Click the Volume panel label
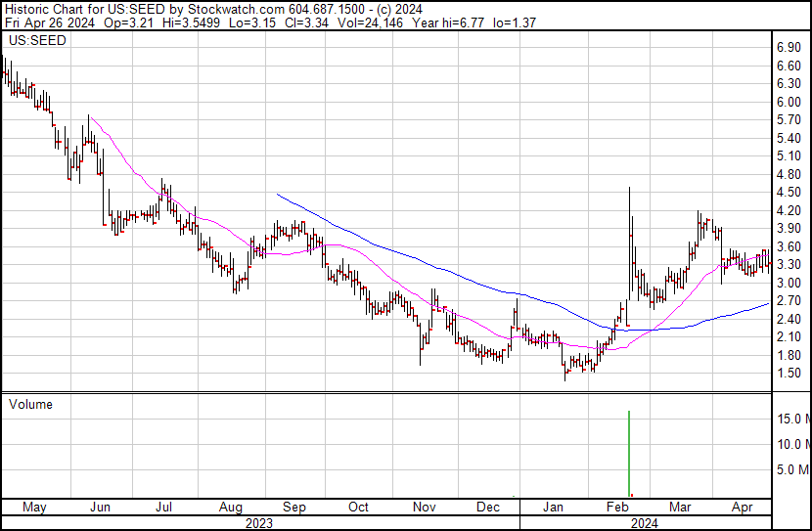The height and width of the screenshot is (531, 812). coord(30,404)
